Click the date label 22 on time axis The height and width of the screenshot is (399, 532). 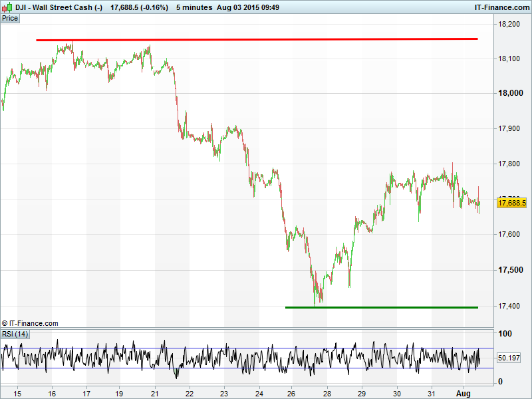[x=190, y=394]
